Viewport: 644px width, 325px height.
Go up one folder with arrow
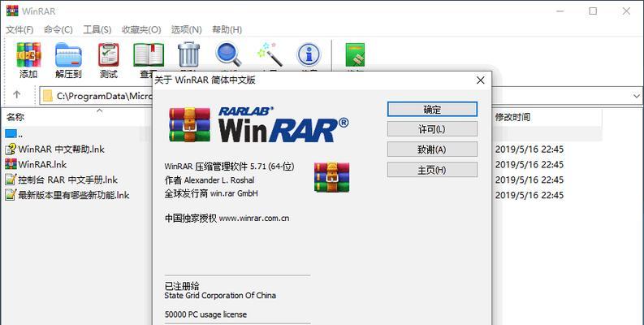(x=16, y=94)
